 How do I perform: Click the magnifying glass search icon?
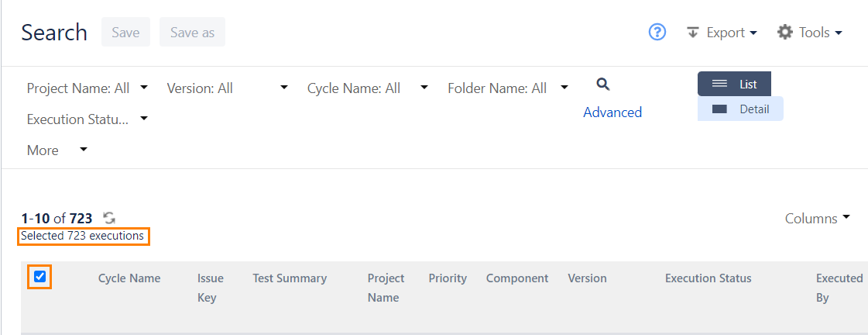point(603,85)
